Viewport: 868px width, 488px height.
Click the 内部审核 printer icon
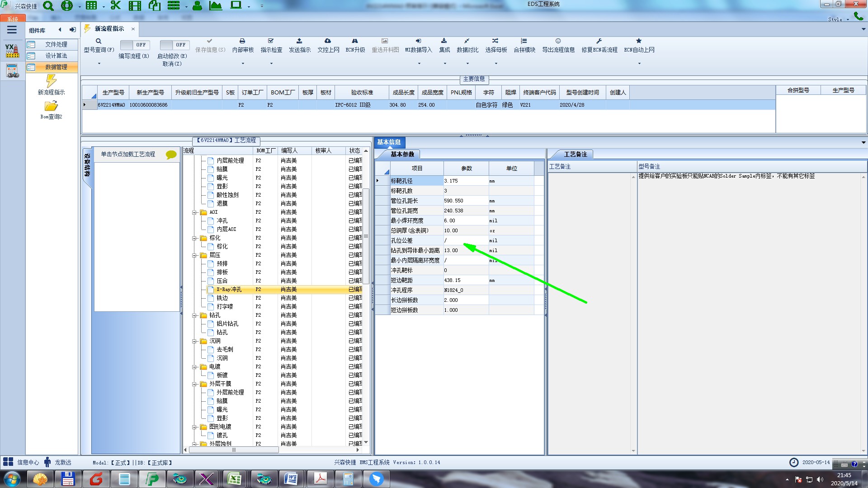242,41
